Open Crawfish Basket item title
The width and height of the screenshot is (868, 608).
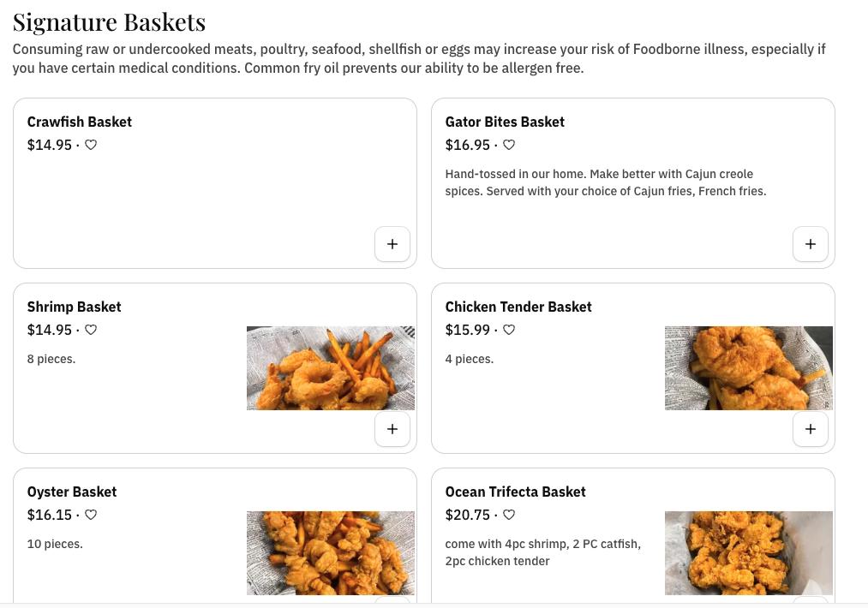[80, 122]
